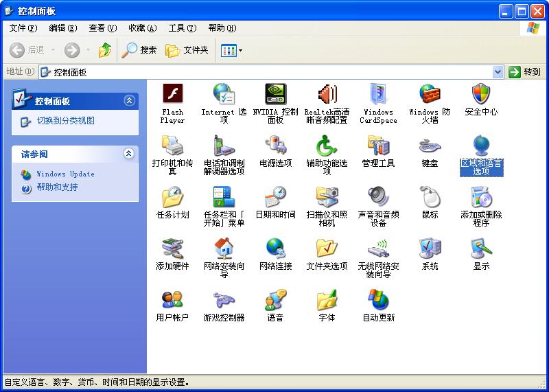Viewport: 549px width, 392px height.
Task: Expand the forward button history arrow
Action: pos(88,50)
